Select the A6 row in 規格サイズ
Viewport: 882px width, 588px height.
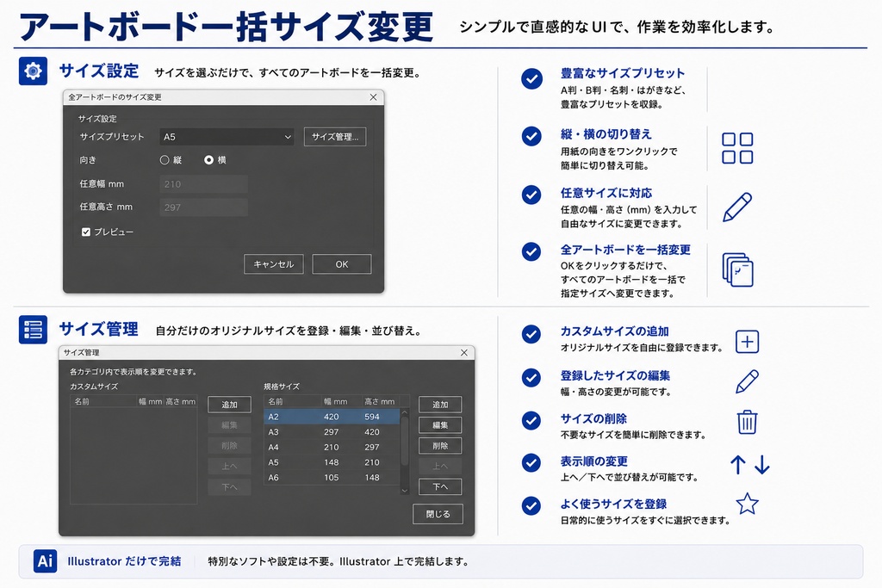(332, 477)
